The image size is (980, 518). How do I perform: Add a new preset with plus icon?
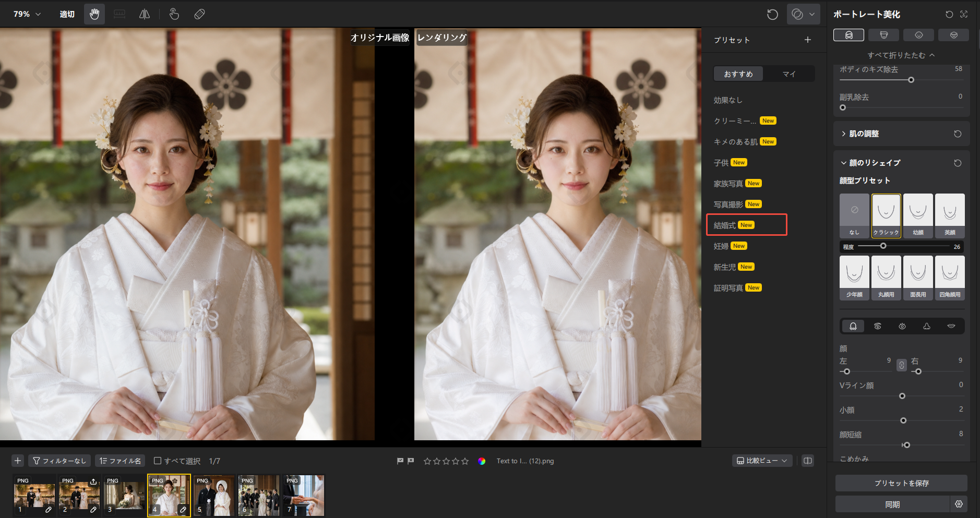[807, 40]
